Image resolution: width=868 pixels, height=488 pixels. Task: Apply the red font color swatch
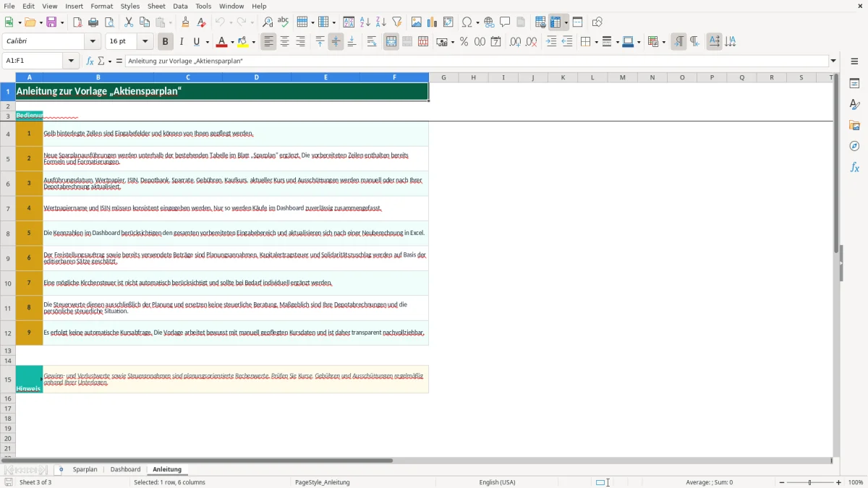tap(221, 42)
